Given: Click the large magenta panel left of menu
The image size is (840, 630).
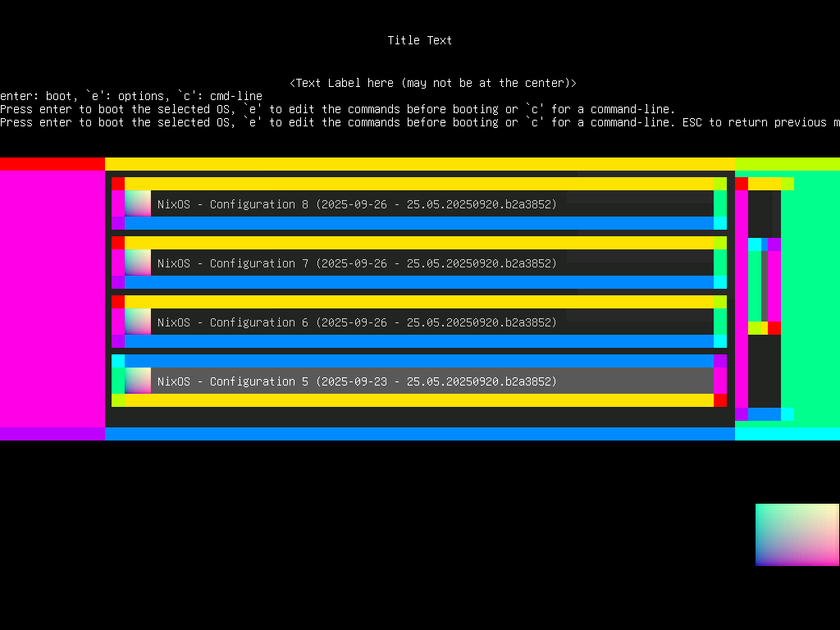Looking at the screenshot, I should tap(52, 299).
